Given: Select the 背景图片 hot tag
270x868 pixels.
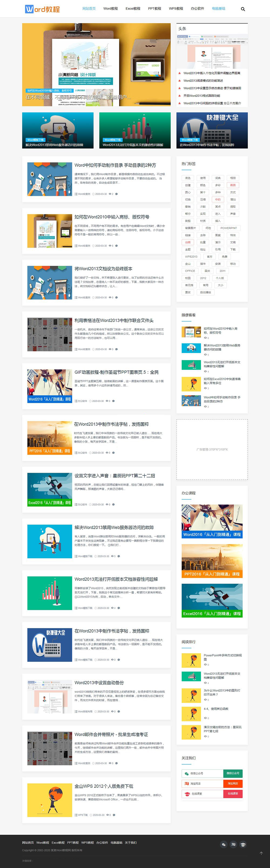Looking at the screenshot, I should pyautogui.click(x=191, y=228).
